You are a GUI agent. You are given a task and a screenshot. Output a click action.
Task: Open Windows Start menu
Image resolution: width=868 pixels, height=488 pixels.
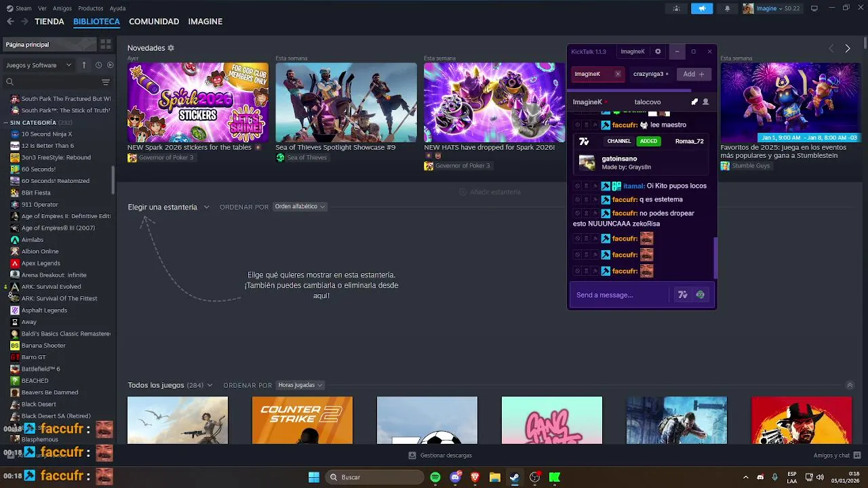tap(314, 477)
